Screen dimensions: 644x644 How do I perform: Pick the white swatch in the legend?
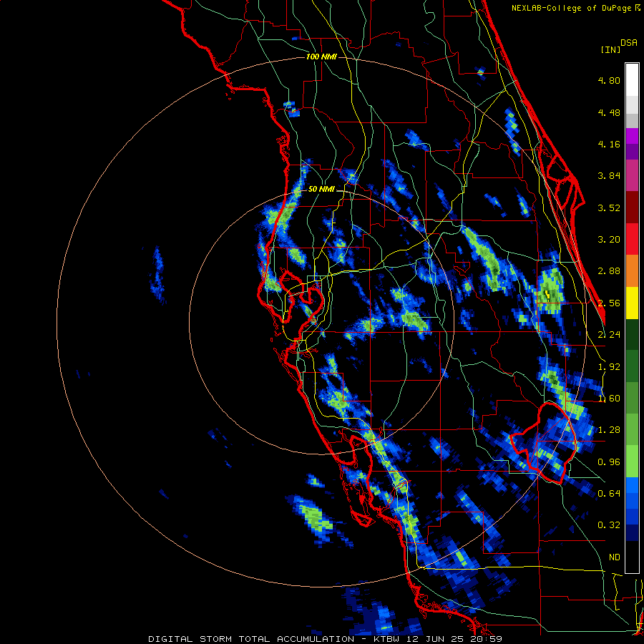632,79
